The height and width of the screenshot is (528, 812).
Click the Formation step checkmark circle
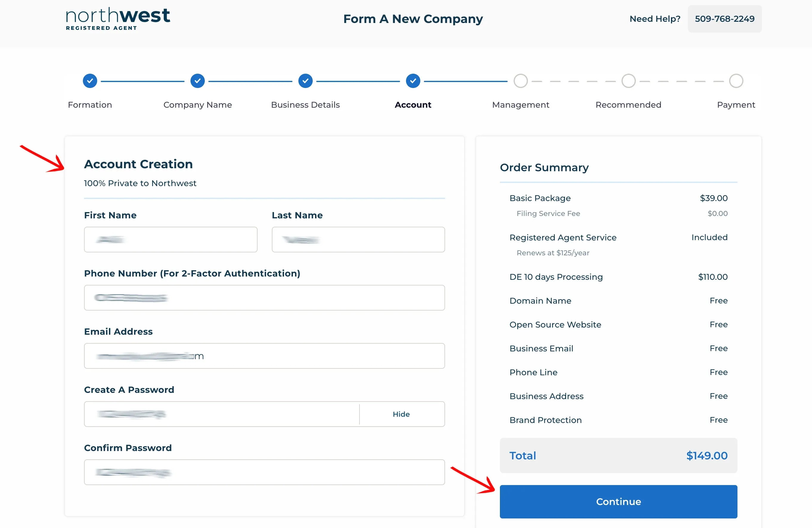tap(90, 81)
